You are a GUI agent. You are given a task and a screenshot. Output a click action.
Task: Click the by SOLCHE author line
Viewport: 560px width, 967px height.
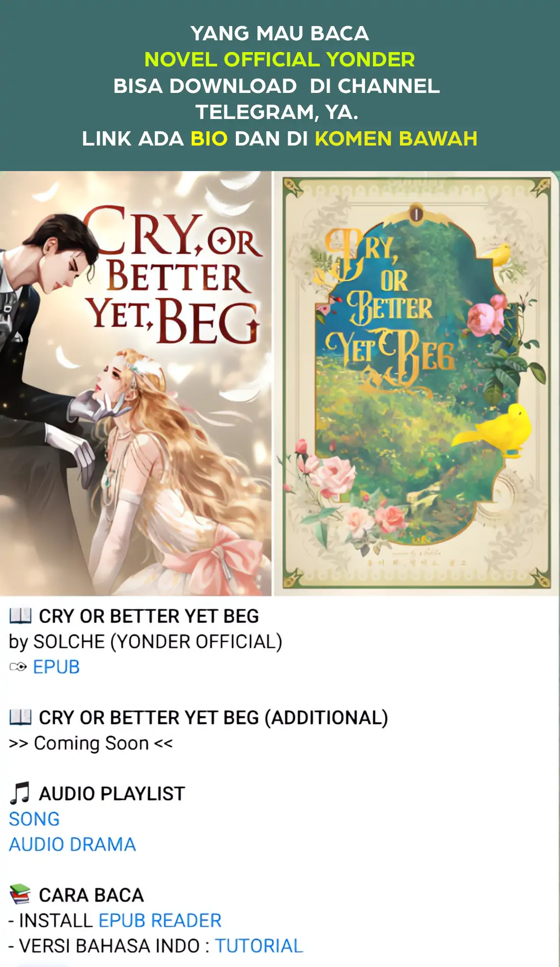pyautogui.click(x=145, y=642)
